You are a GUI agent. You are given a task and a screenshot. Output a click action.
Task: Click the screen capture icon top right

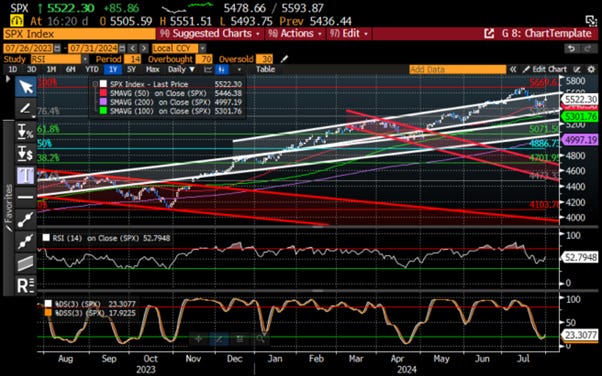tap(590, 21)
